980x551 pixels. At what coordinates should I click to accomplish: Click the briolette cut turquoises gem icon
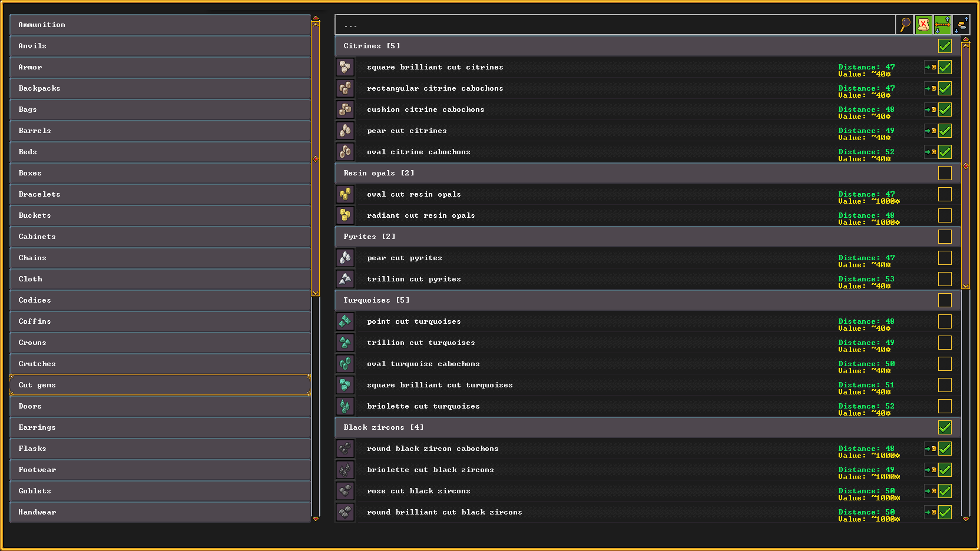coord(345,406)
